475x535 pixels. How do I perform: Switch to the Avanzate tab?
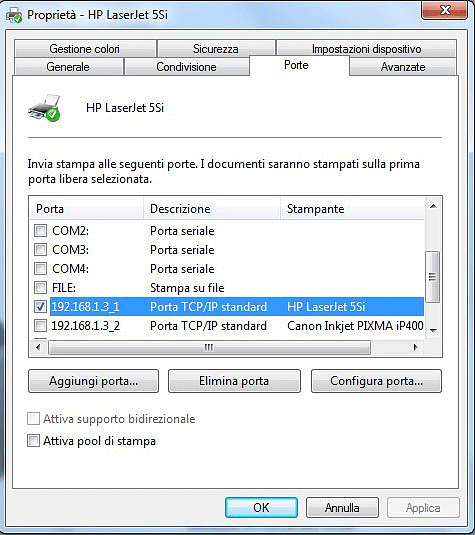403,67
